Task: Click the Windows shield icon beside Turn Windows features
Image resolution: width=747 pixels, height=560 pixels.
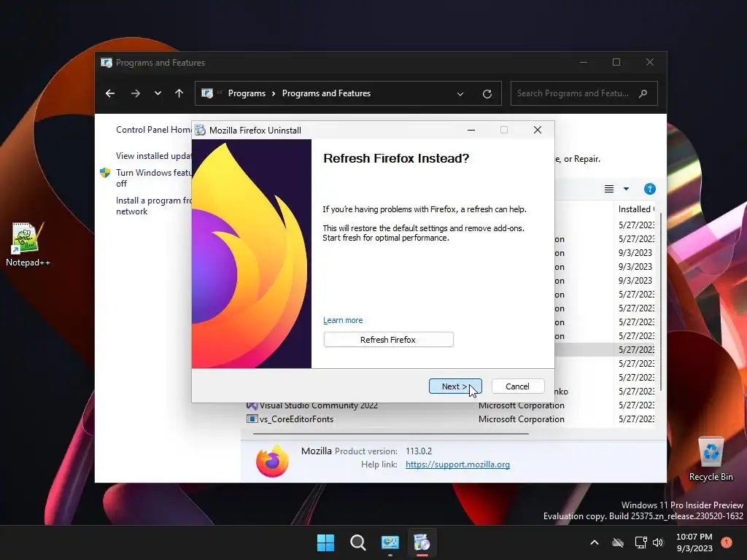Action: click(x=105, y=172)
